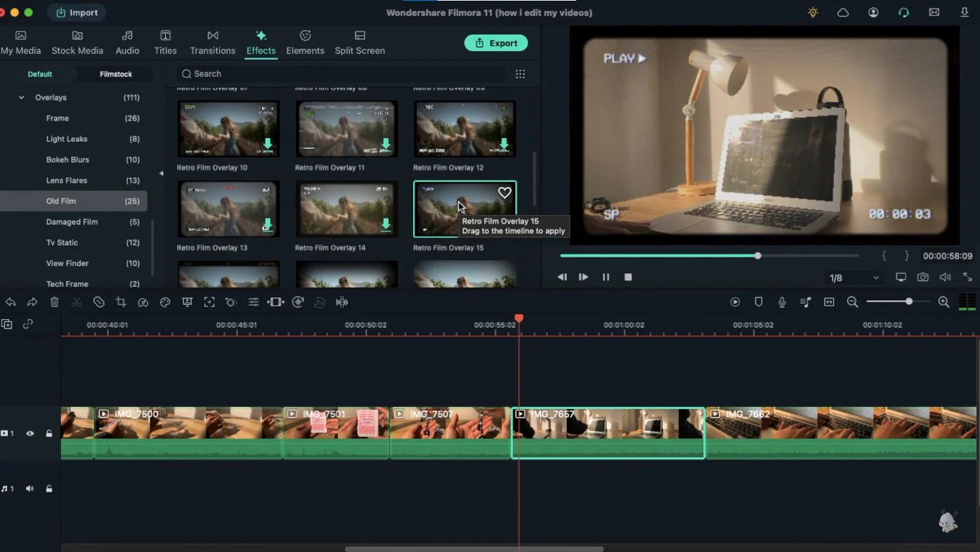Image resolution: width=980 pixels, height=552 pixels.
Task: Toggle video track 1 visibility eye
Action: coord(30,433)
